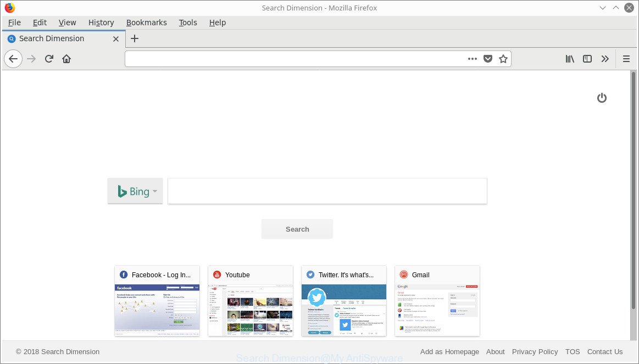Click the Search button

(297, 229)
